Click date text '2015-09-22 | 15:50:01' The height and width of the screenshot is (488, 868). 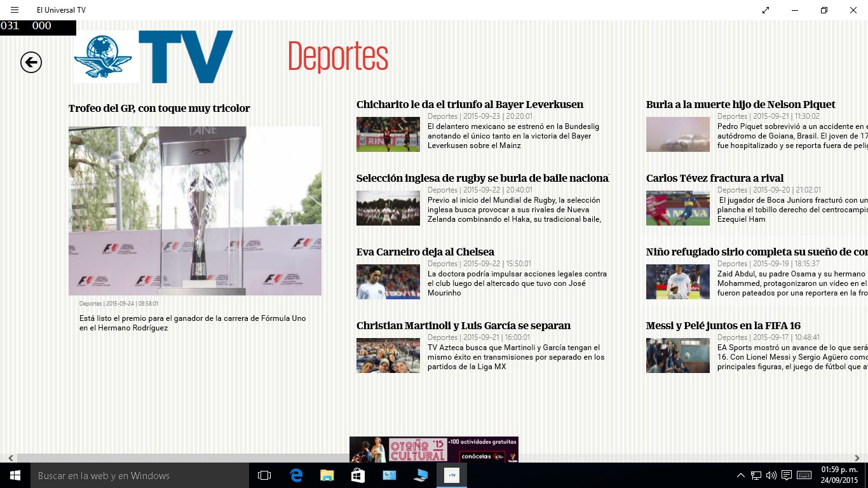[497, 264]
